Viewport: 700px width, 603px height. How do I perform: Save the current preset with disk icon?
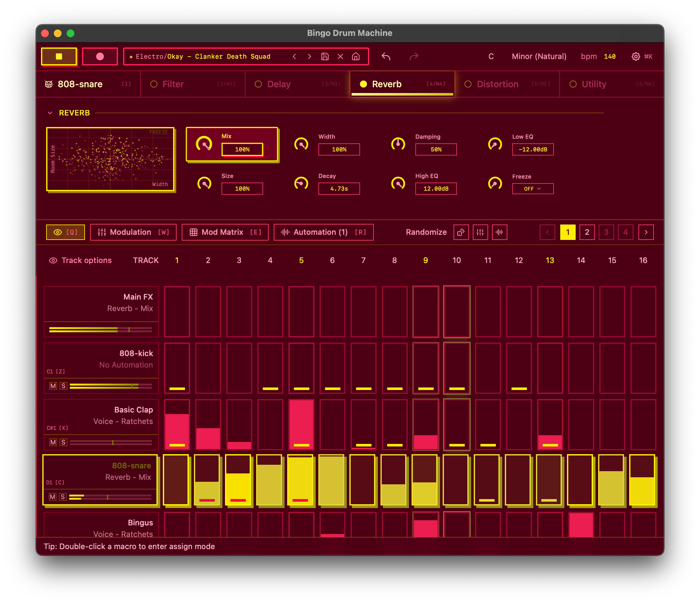[325, 56]
